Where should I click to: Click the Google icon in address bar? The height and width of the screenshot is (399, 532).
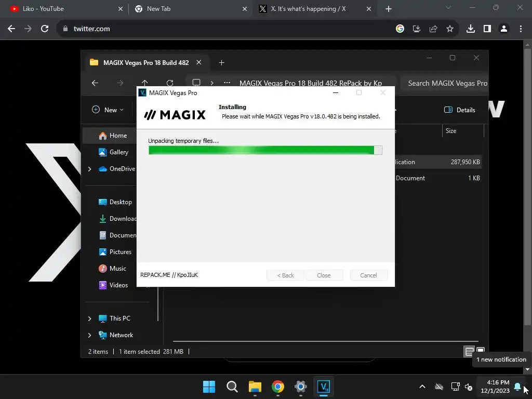(400, 29)
